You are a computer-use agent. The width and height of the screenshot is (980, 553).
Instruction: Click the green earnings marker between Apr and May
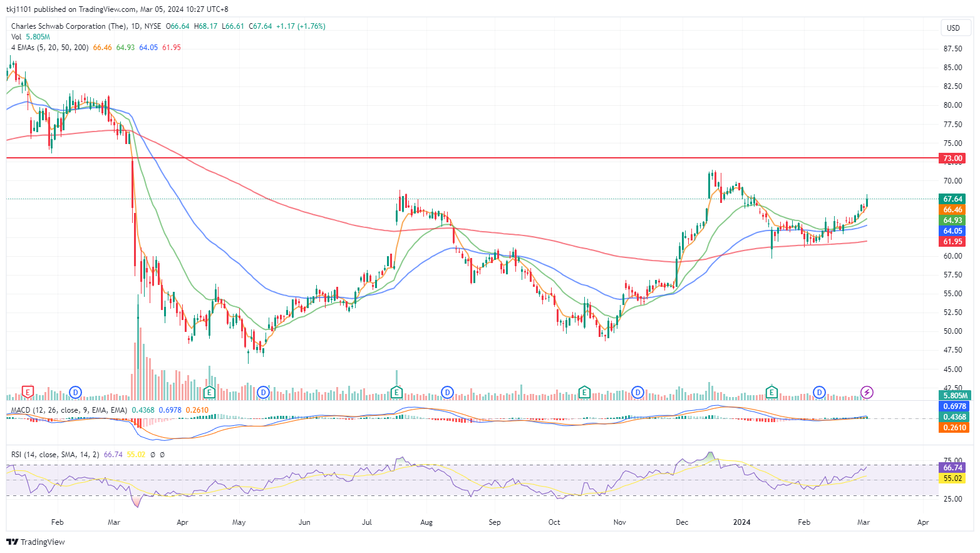[x=210, y=392]
